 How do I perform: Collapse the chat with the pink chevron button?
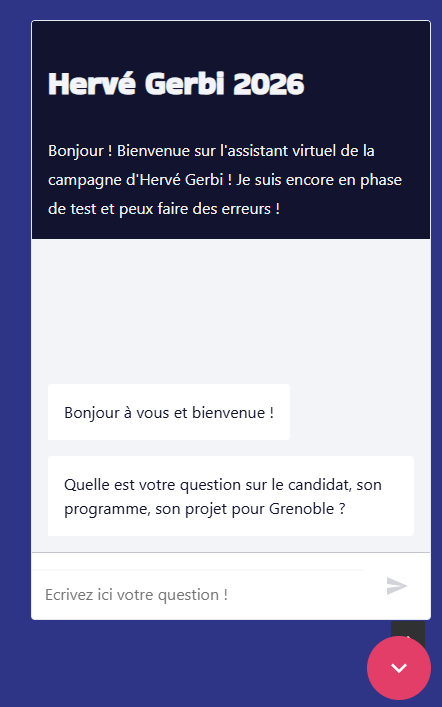tap(399, 668)
